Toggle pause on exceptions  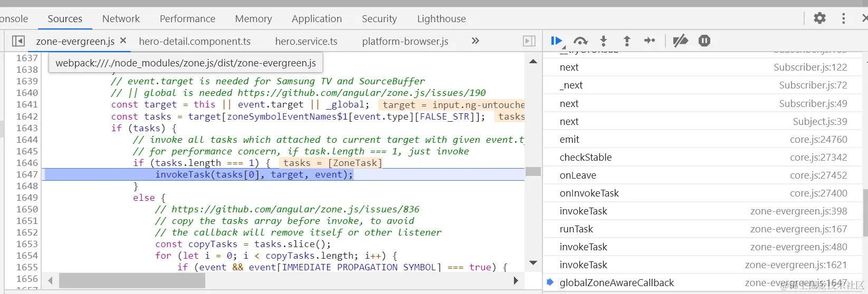[x=704, y=41]
